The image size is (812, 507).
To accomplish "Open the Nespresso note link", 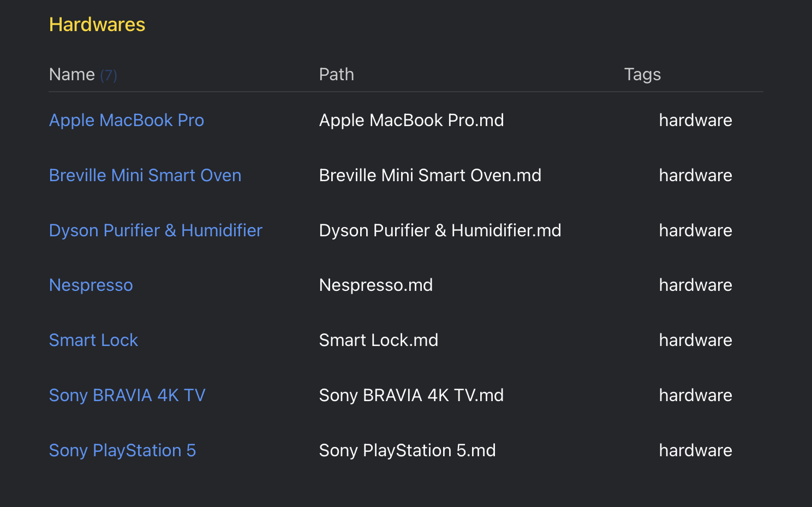I will click(x=91, y=285).
